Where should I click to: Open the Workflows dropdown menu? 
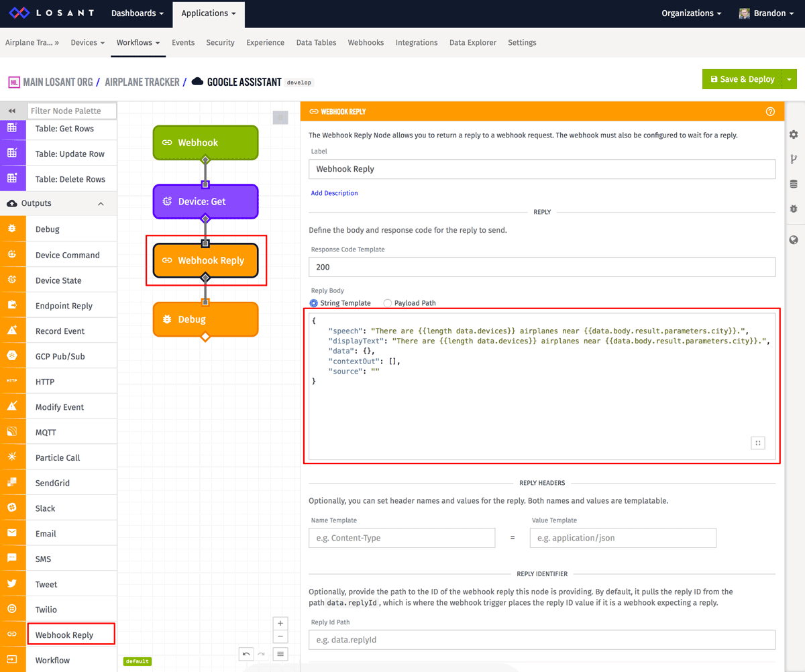[x=138, y=41]
